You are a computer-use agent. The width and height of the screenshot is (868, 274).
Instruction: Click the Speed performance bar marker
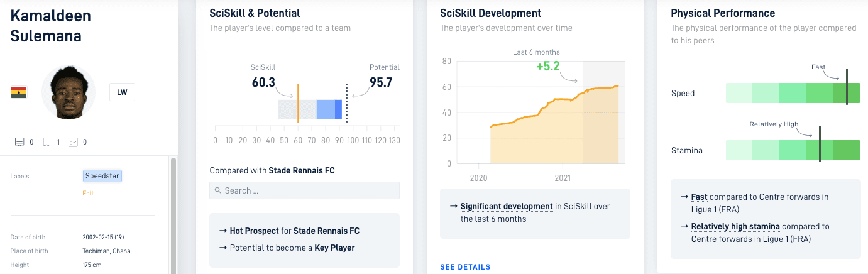[x=847, y=87]
